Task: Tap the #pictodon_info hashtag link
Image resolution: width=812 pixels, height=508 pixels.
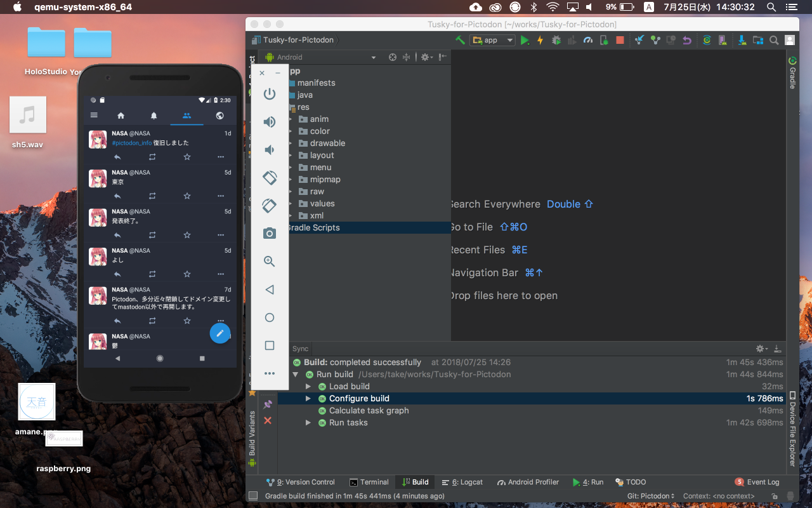Action: click(x=131, y=143)
